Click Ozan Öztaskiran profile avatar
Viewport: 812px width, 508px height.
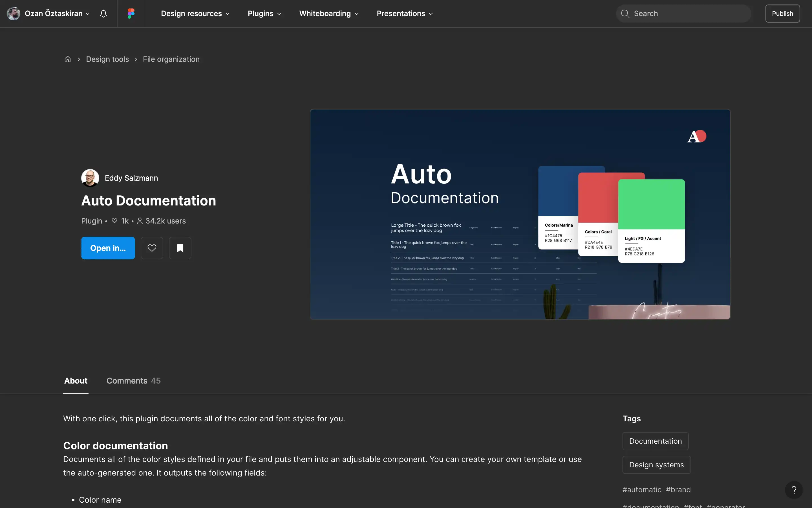(x=14, y=14)
